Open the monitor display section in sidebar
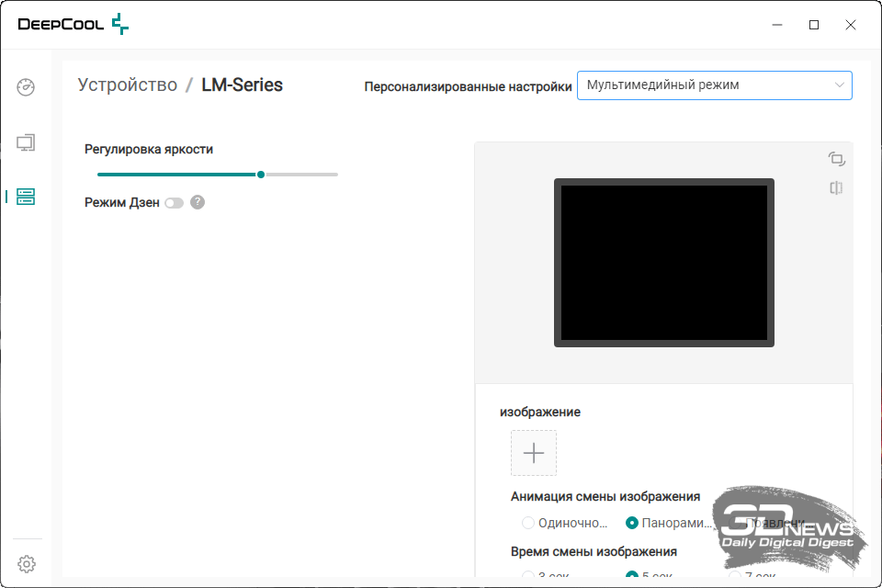 pos(26,142)
